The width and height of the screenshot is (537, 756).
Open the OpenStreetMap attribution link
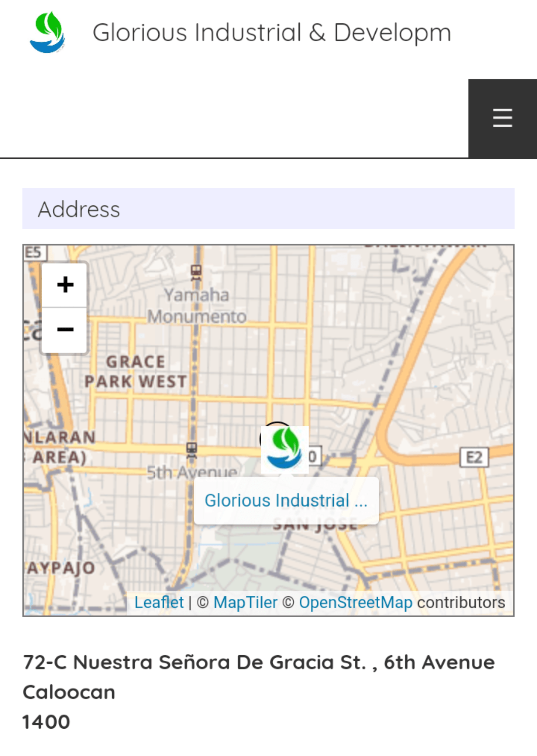[355, 602]
